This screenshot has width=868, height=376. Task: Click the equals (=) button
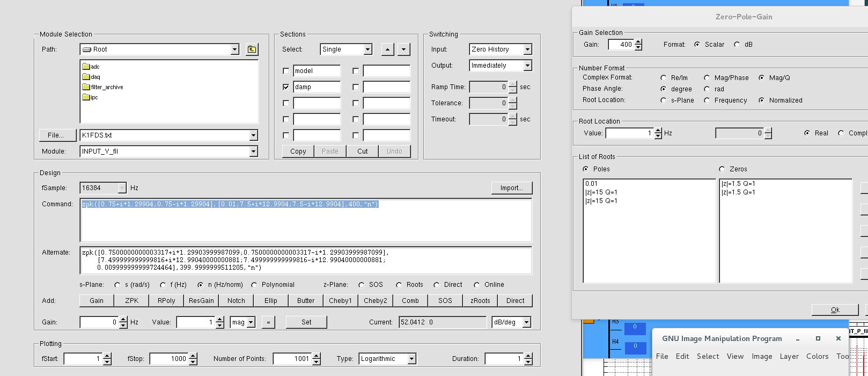pyautogui.click(x=268, y=322)
